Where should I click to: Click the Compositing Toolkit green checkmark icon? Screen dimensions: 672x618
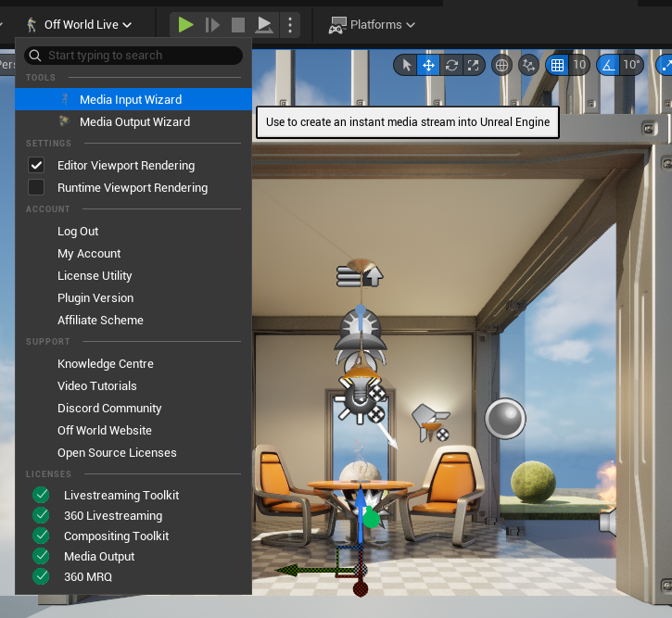[x=41, y=536]
